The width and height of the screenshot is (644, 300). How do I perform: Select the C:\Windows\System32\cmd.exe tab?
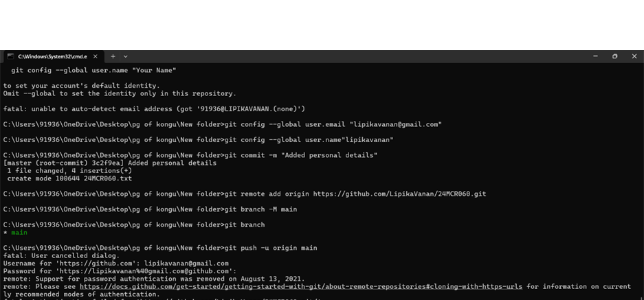[x=52, y=56]
